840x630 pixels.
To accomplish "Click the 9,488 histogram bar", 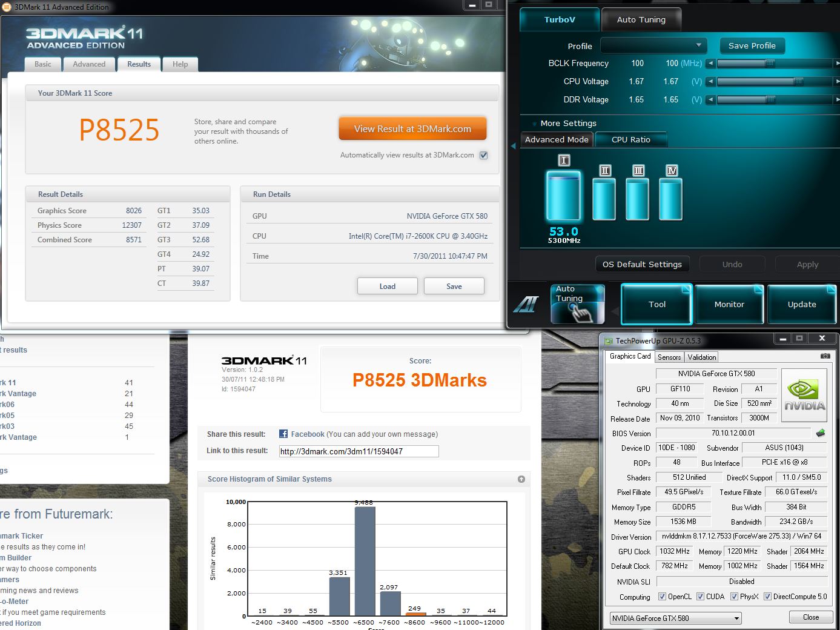I will tap(365, 562).
